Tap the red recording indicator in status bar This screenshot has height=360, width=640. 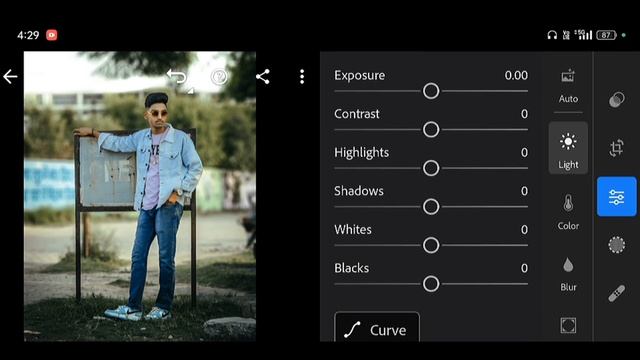coord(51,35)
